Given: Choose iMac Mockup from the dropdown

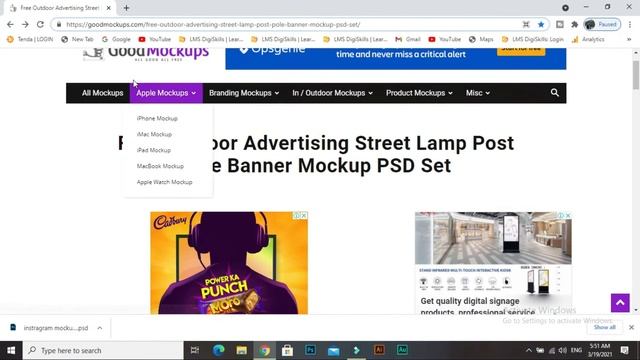Looking at the screenshot, I should pyautogui.click(x=154, y=134).
